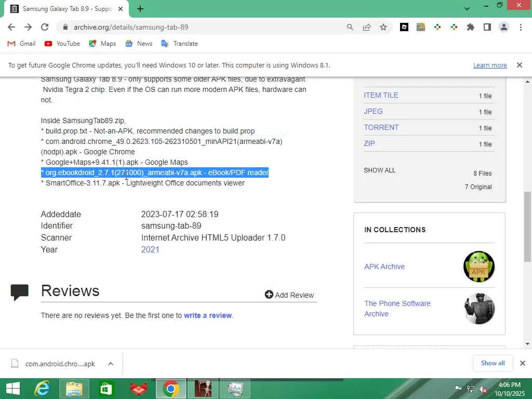Click the page vertical scrollbar thumb
This screenshot has height=399, width=532.
[527, 227]
